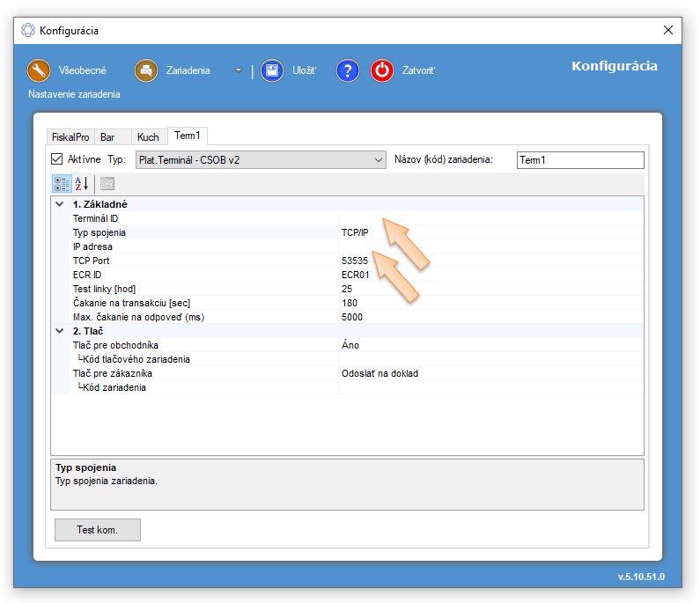Toggle the Aktívne checkbox
Viewport: 700px width, 603px height.
click(x=58, y=159)
